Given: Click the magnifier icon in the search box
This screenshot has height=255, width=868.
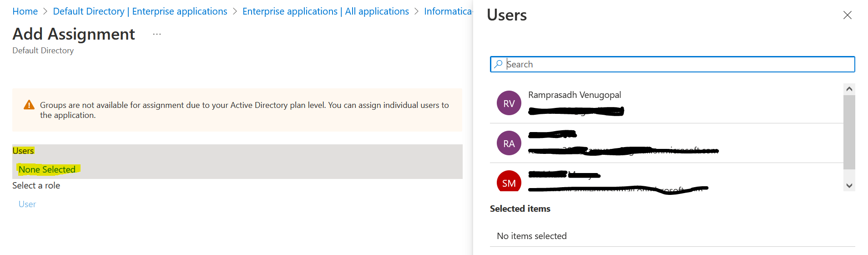Looking at the screenshot, I should pos(498,64).
